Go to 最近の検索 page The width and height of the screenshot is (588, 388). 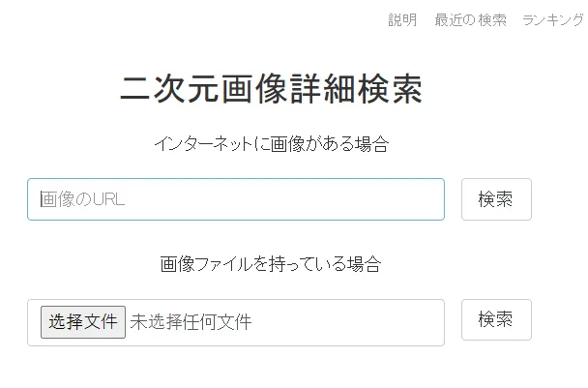(x=470, y=20)
